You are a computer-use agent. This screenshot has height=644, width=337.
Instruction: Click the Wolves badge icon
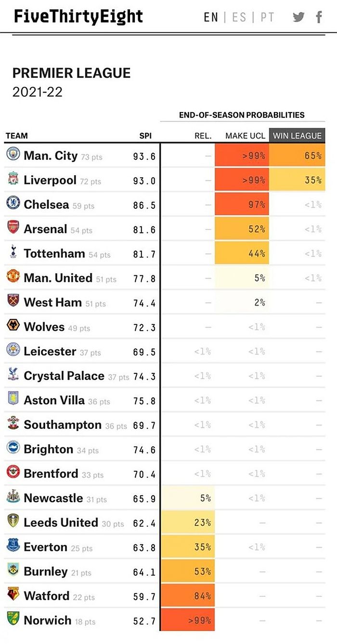[x=13, y=325]
